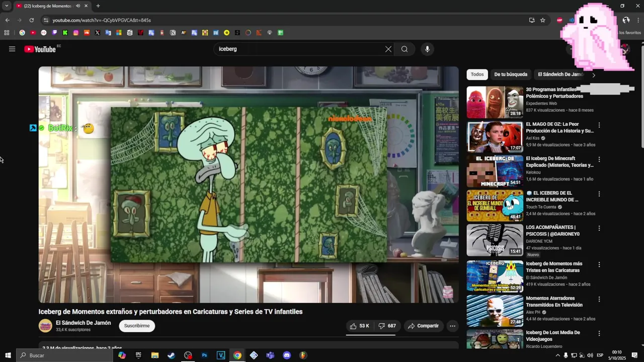
Task: Open the Google bookmark
Action: click(22, 33)
